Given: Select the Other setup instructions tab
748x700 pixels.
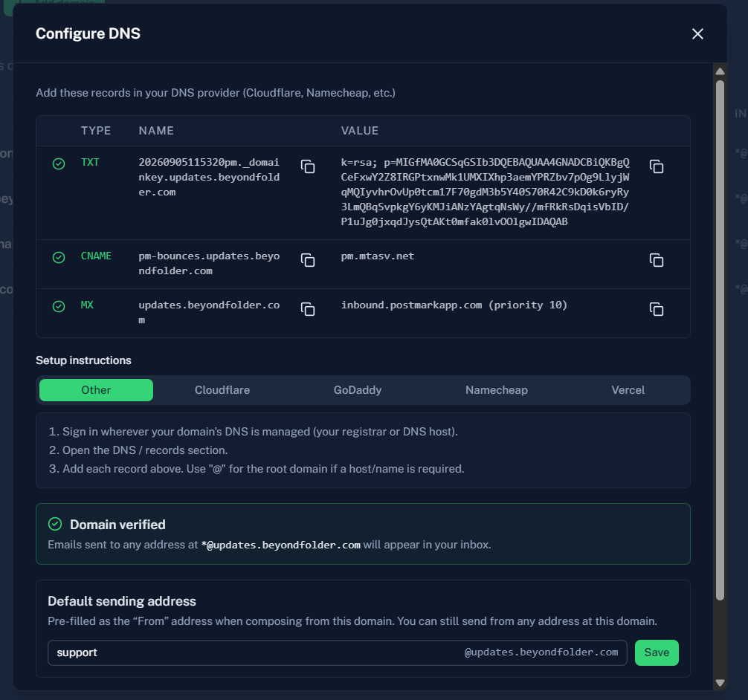Looking at the screenshot, I should point(97,390).
